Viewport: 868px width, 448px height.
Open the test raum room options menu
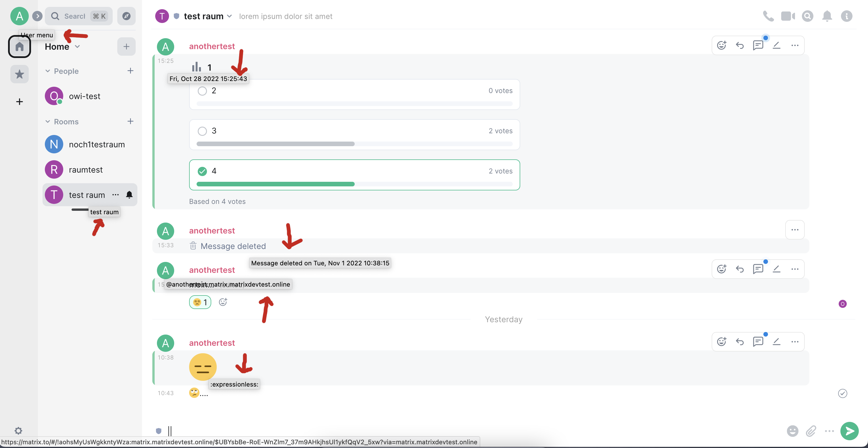pyautogui.click(x=116, y=194)
